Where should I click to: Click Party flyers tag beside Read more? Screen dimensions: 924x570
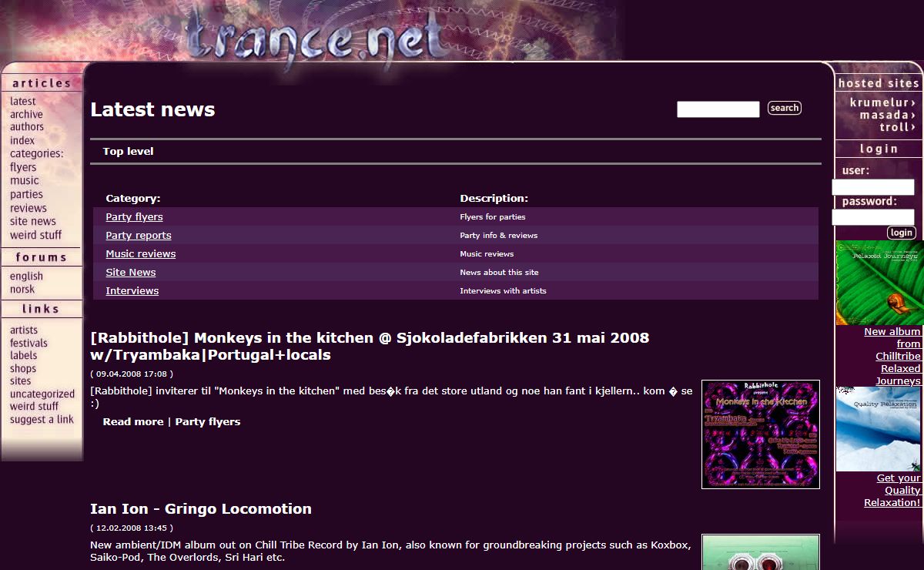(x=208, y=421)
